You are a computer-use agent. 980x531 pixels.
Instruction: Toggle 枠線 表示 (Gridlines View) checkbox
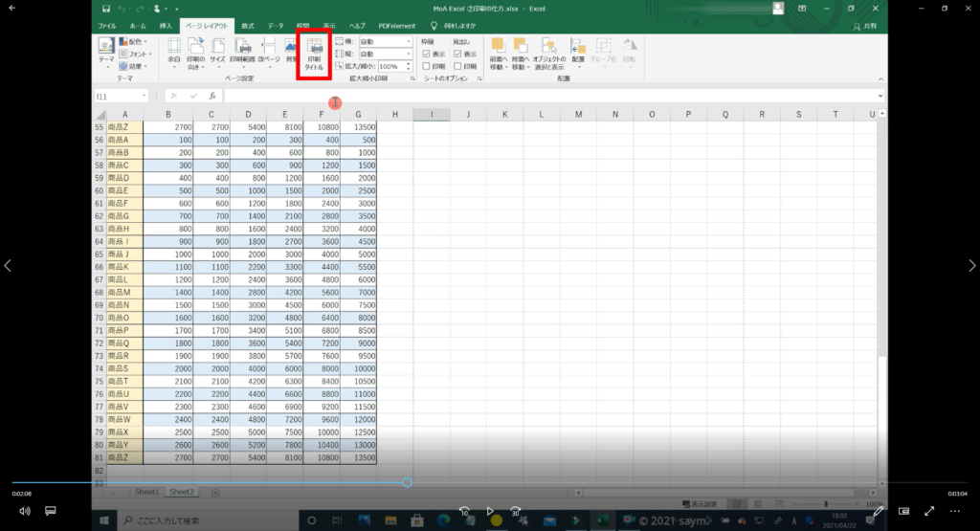(x=427, y=55)
